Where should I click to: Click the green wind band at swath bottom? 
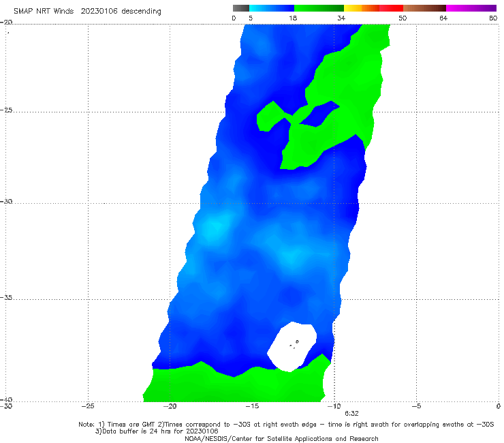(236, 384)
